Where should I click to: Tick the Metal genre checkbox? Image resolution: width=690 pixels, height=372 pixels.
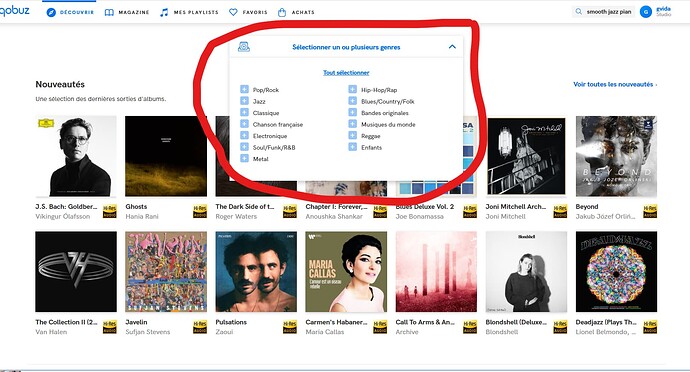click(x=244, y=158)
